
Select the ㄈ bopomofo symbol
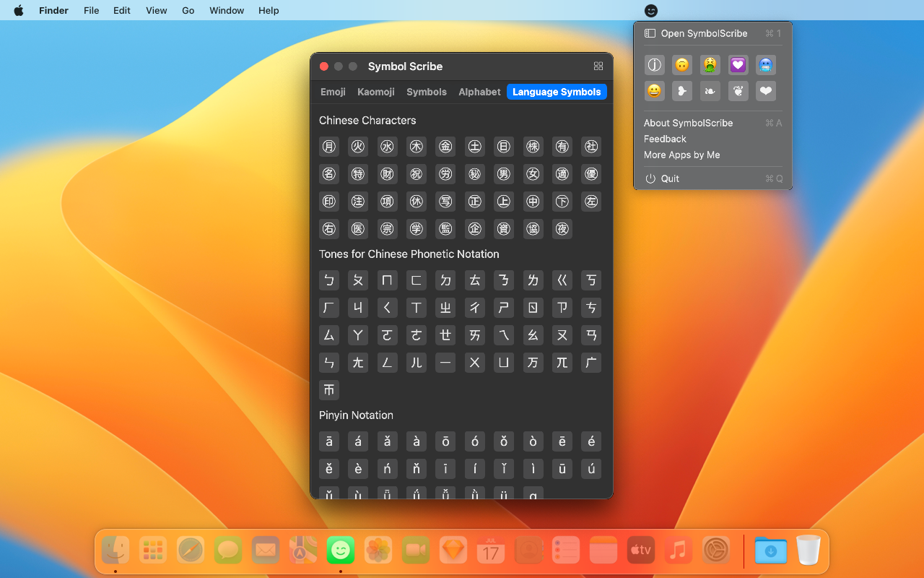click(x=417, y=280)
